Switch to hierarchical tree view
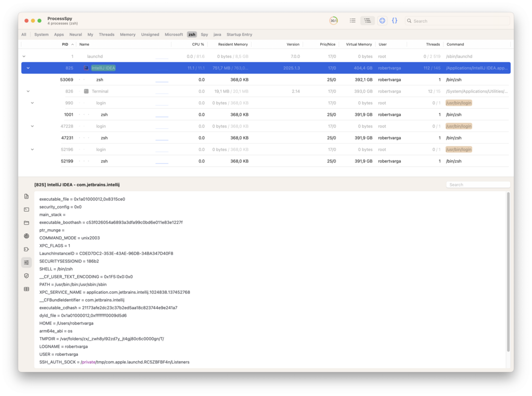 click(367, 21)
